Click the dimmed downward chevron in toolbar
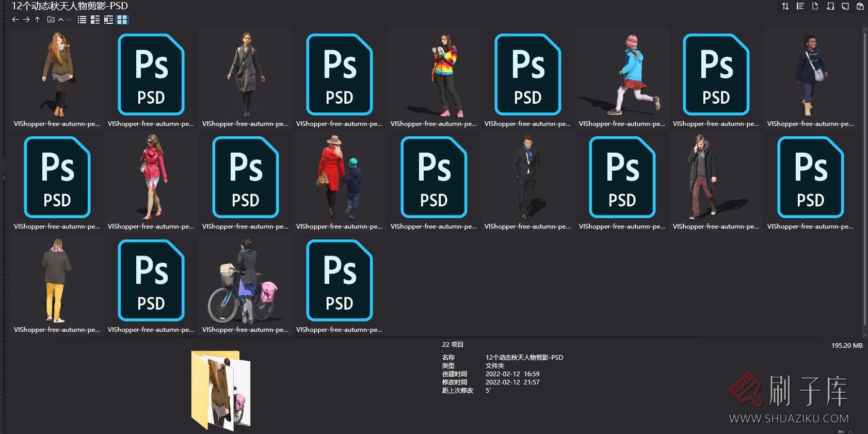 click(69, 20)
